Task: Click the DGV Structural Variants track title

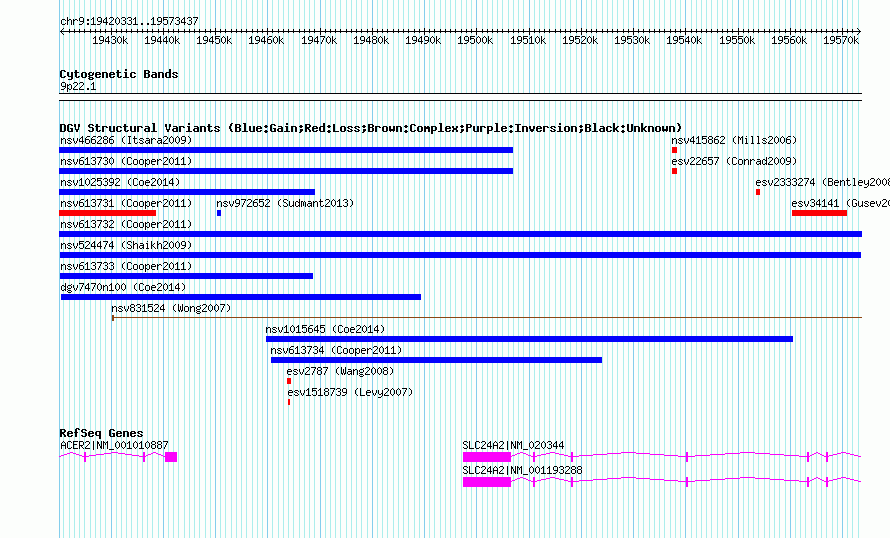Action: pos(370,128)
